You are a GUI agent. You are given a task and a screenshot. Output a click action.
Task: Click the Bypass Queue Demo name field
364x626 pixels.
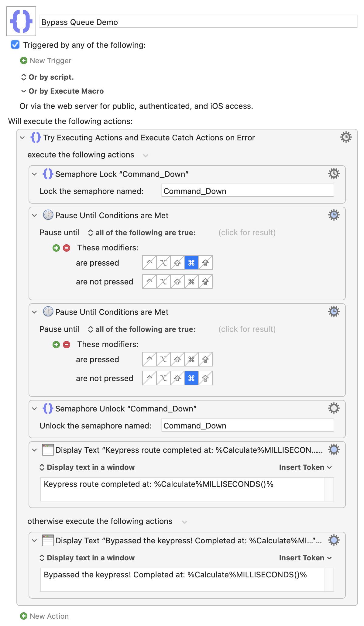pyautogui.click(x=198, y=22)
